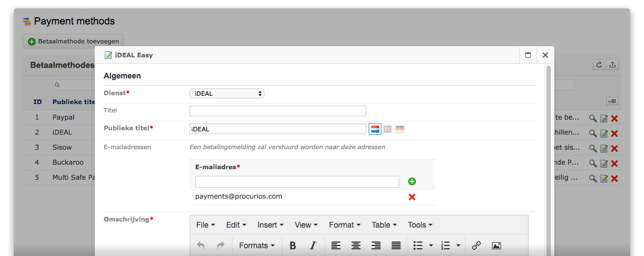Delete the Paypal payment method
Image resolution: width=644 pixels, height=256 pixels.
coord(614,119)
